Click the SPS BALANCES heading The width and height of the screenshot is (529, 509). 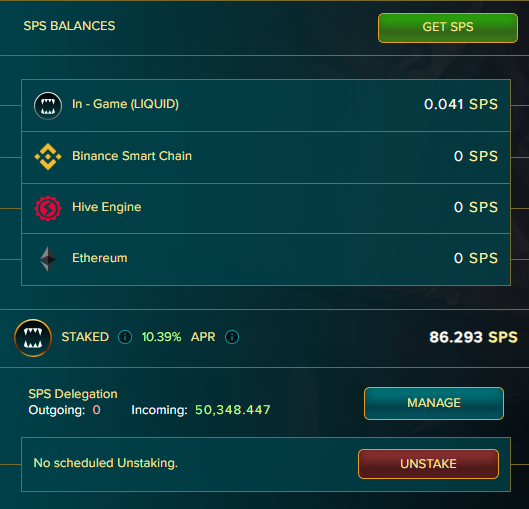point(69,26)
